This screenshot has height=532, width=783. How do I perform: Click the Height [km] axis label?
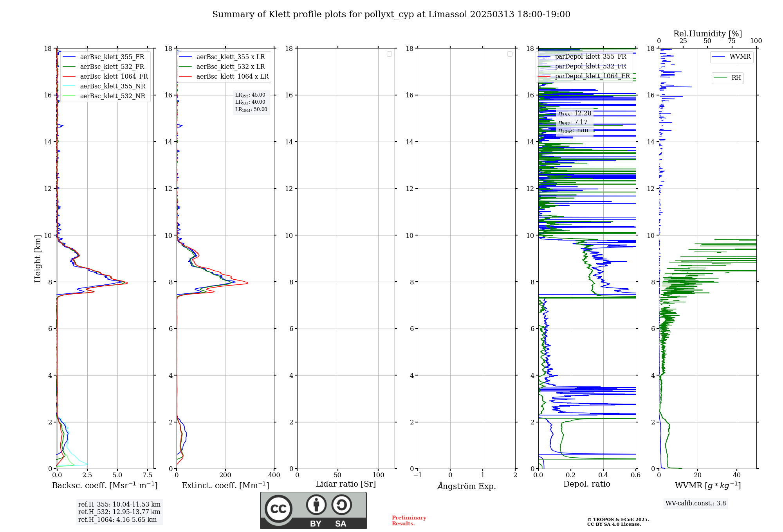click(x=38, y=259)
